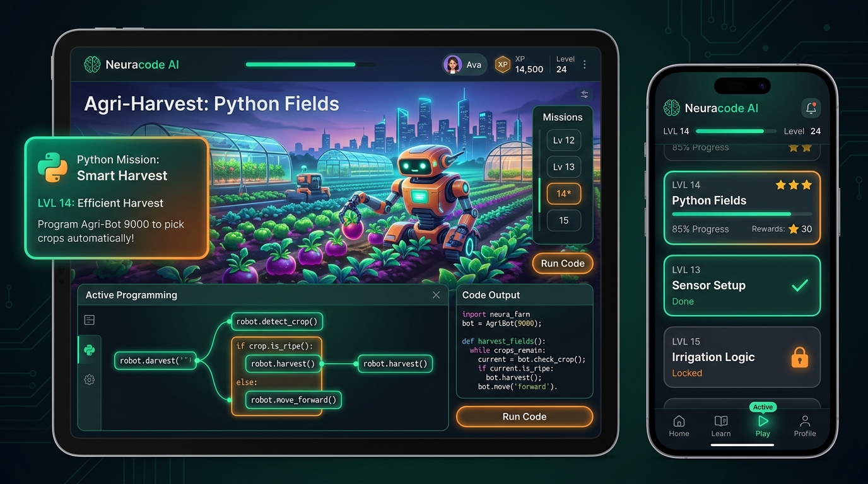
Task: Open notifications bell on the phone
Action: [811, 108]
